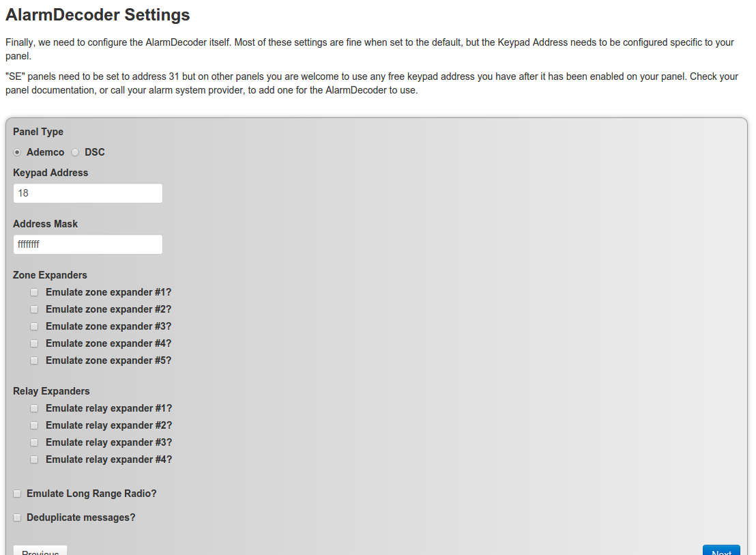Click the Panel Type label

click(38, 132)
